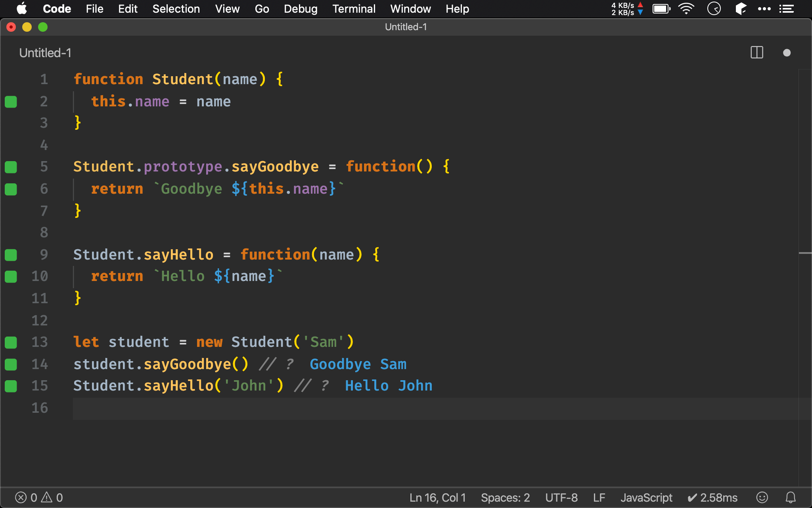Click the Quokka 2.58ms checkmark status
The height and width of the screenshot is (508, 812).
pos(712,497)
